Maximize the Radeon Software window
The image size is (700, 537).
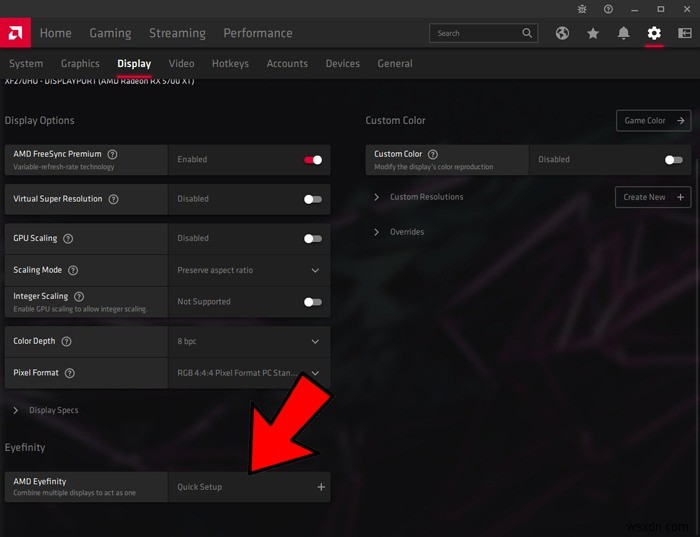click(661, 9)
